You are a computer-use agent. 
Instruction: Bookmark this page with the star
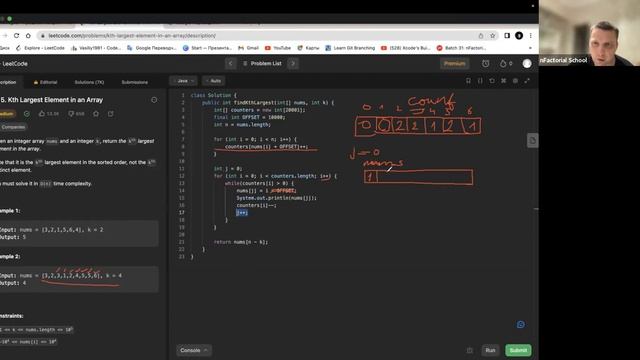[493, 36]
